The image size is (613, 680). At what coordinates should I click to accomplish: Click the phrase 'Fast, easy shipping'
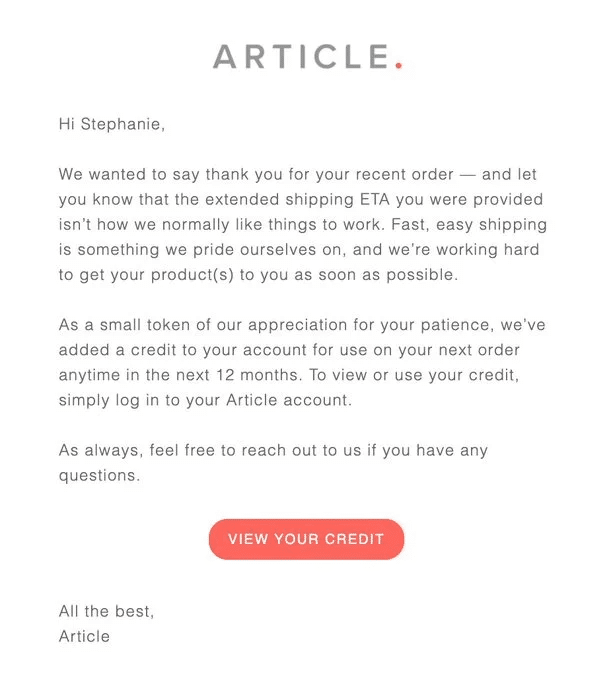point(469,225)
